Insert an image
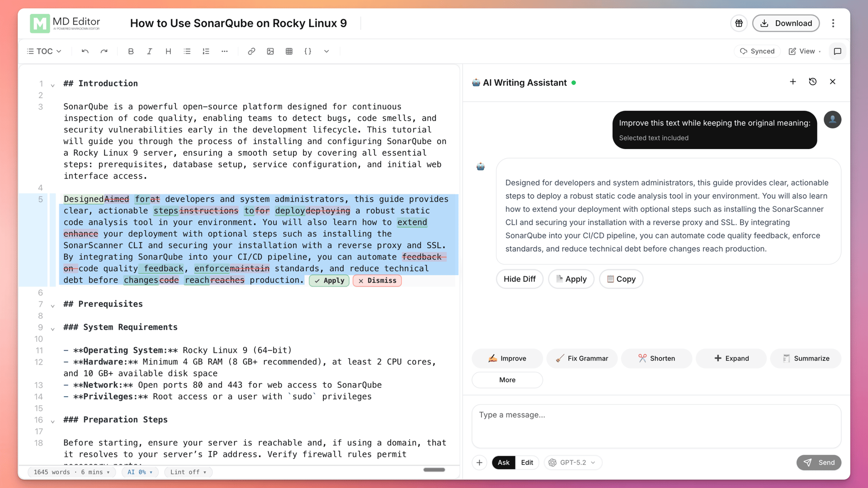This screenshot has height=488, width=868. point(270,52)
